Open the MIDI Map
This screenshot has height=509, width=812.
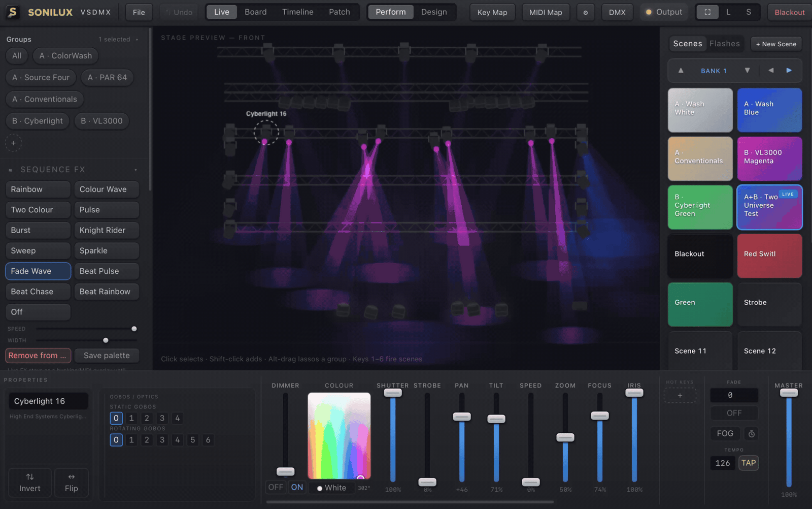[x=546, y=12]
